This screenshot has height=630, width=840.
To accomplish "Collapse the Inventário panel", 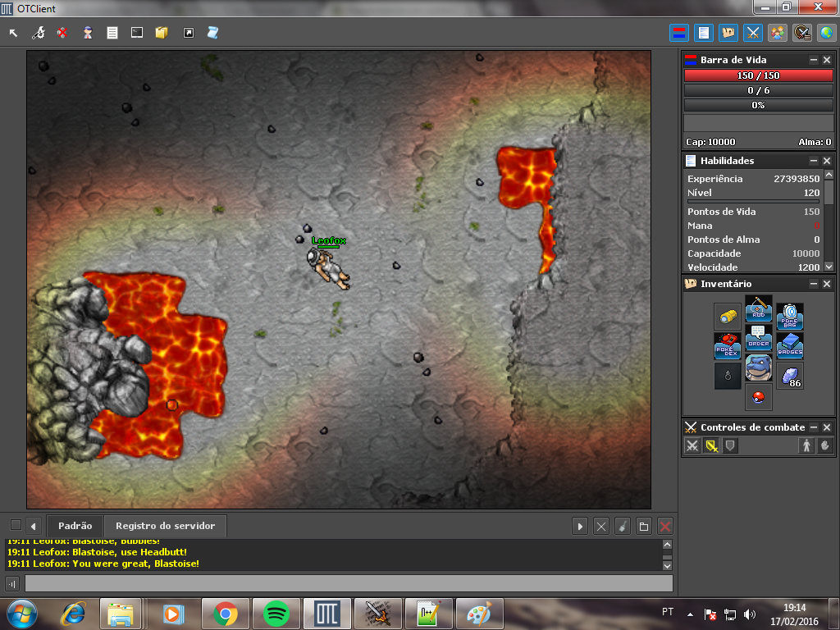I will click(x=814, y=284).
